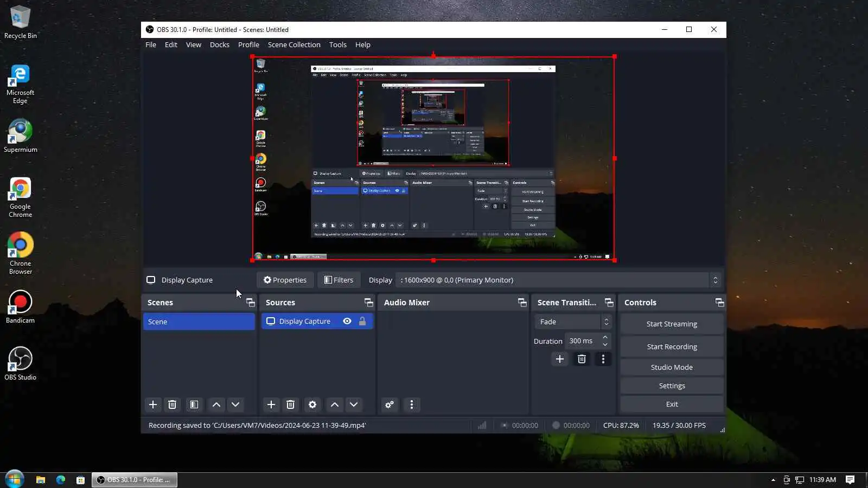Move scene up in Scenes dock
Screen dimensions: 868x488
[216, 404]
